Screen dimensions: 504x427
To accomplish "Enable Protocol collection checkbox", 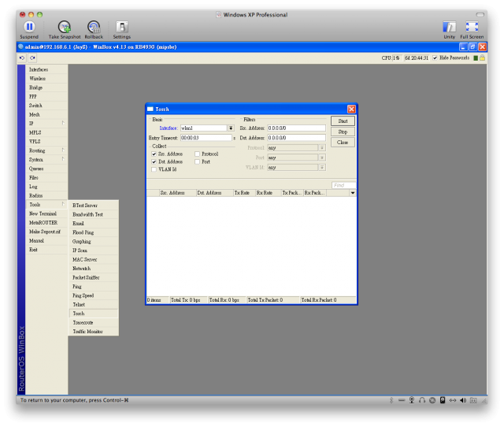I will pyautogui.click(x=198, y=154).
